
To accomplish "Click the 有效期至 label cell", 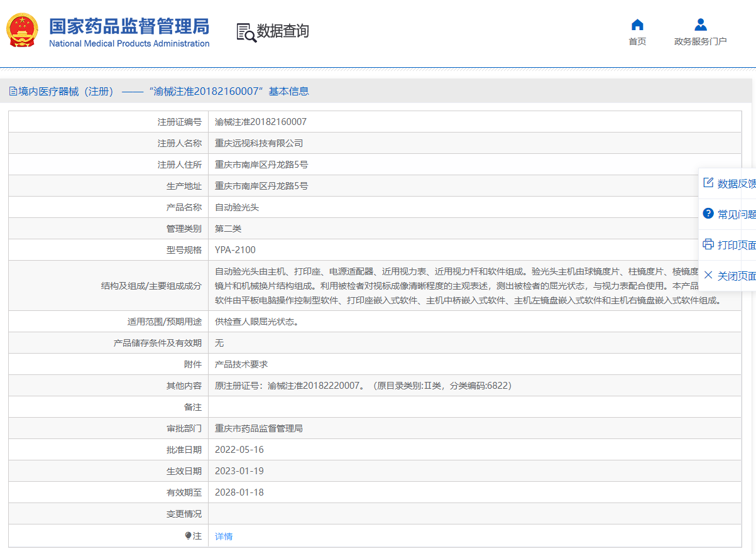I will coord(109,492).
